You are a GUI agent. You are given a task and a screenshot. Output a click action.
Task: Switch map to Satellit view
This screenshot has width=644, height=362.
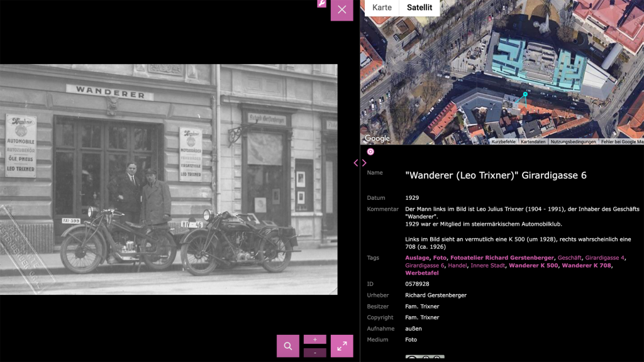point(419,8)
